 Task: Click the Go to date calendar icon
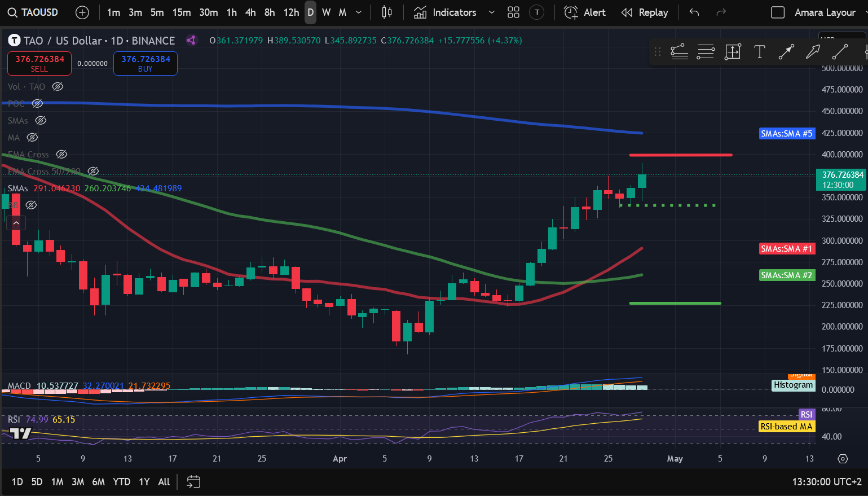pos(193,482)
